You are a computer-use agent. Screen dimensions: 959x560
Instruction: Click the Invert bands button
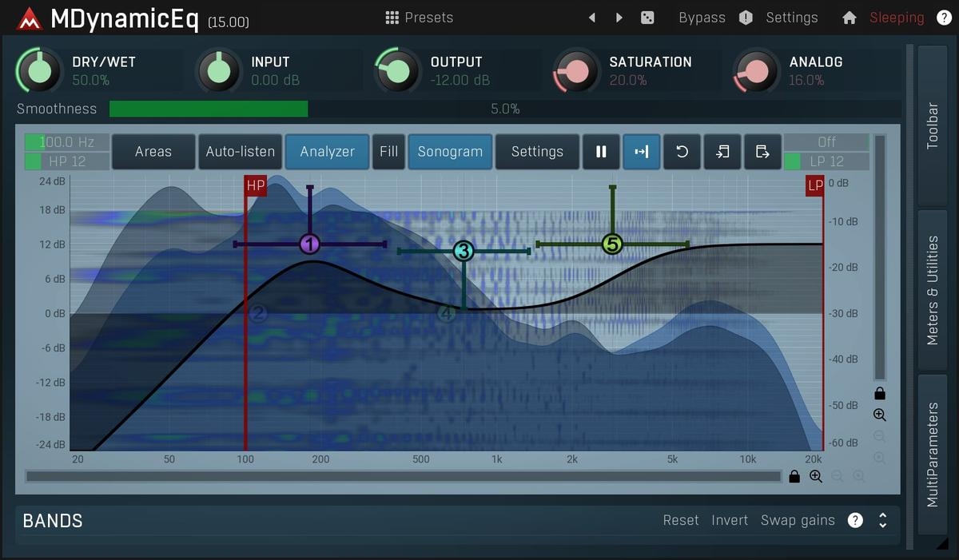pos(730,521)
